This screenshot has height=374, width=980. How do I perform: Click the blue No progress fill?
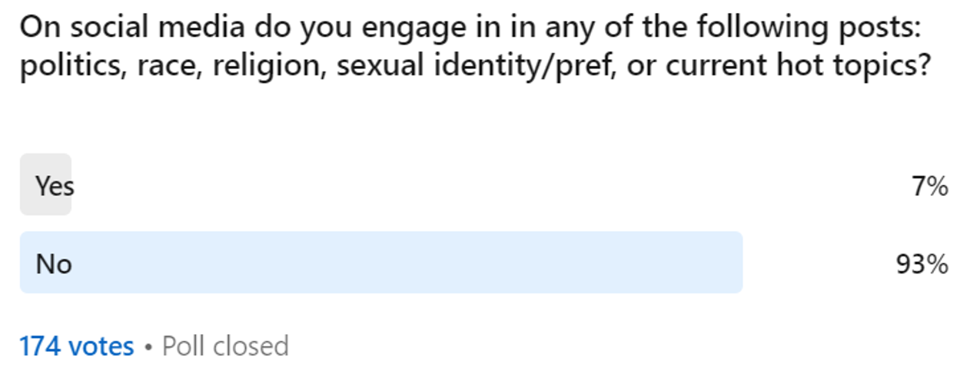[381, 263]
